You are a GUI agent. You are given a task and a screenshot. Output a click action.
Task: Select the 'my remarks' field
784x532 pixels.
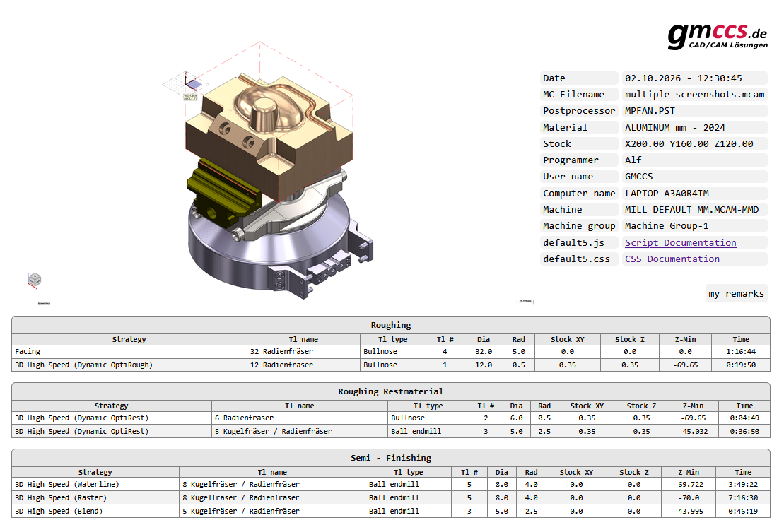[736, 294]
